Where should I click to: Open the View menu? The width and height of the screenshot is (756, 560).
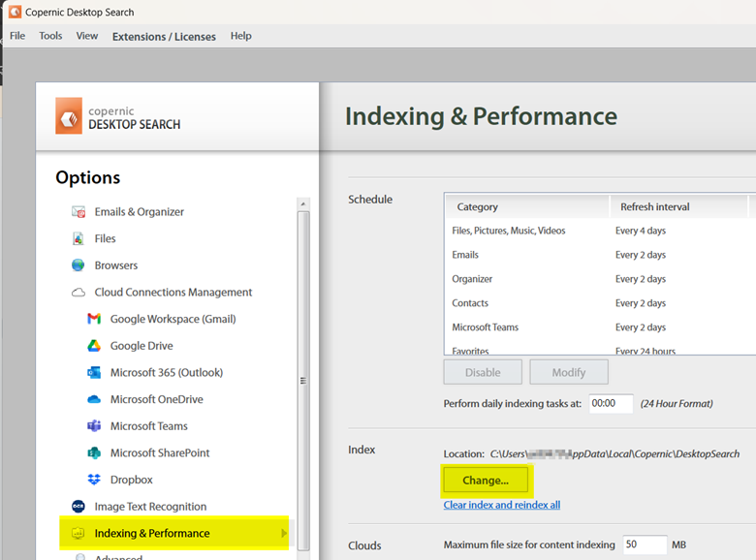point(87,36)
